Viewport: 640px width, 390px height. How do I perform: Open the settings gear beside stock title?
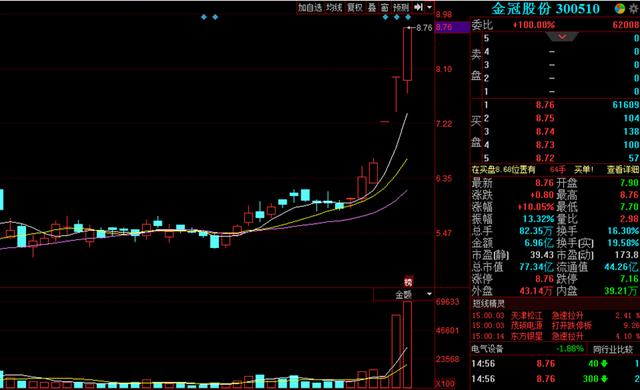[x=634, y=8]
